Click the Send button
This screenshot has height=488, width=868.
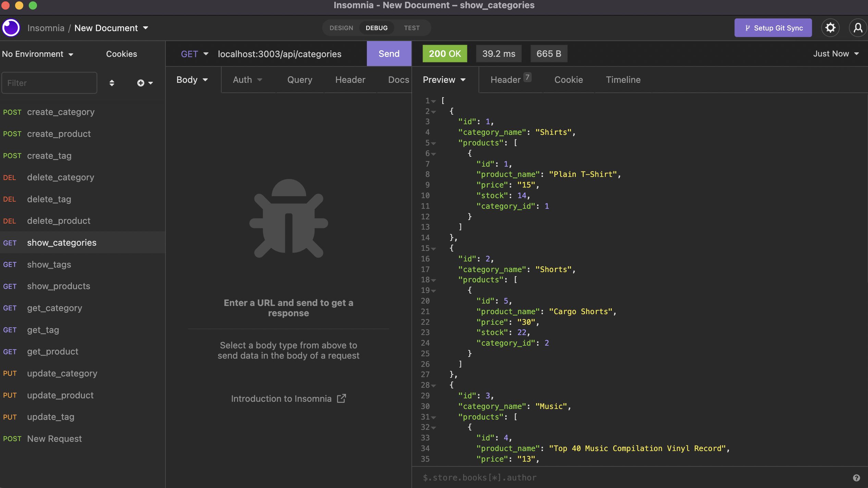389,54
